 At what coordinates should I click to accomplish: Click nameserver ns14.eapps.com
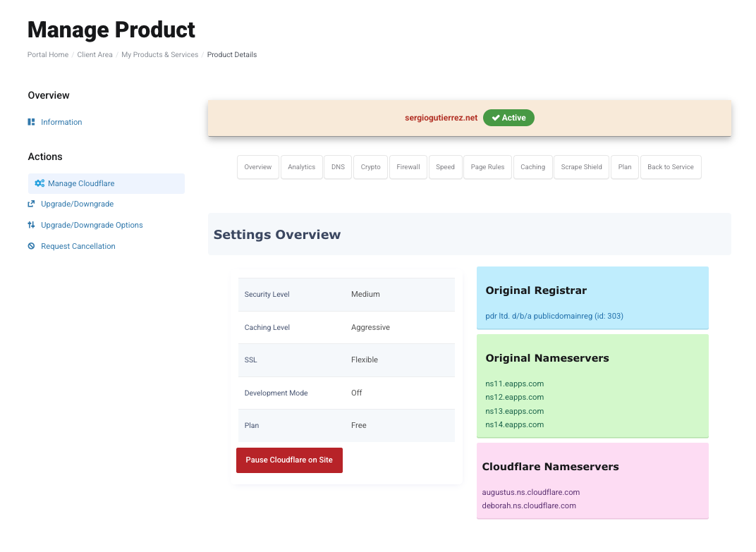pos(514,424)
